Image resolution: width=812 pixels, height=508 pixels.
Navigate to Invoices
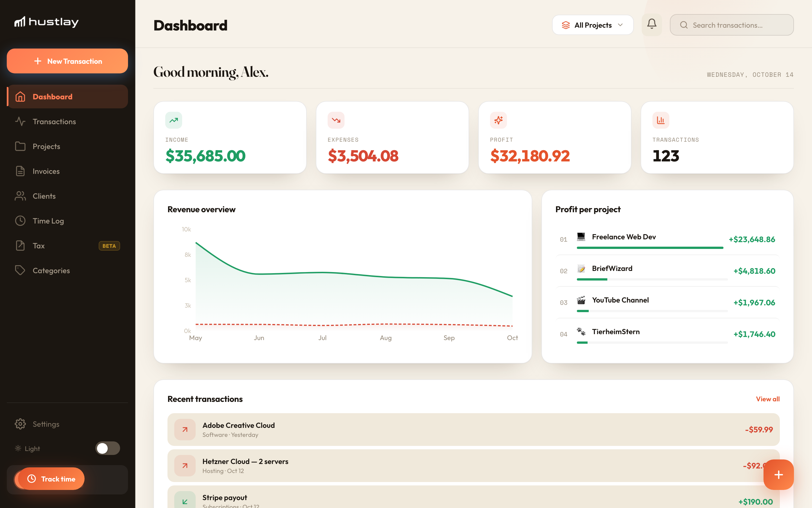click(x=67, y=171)
